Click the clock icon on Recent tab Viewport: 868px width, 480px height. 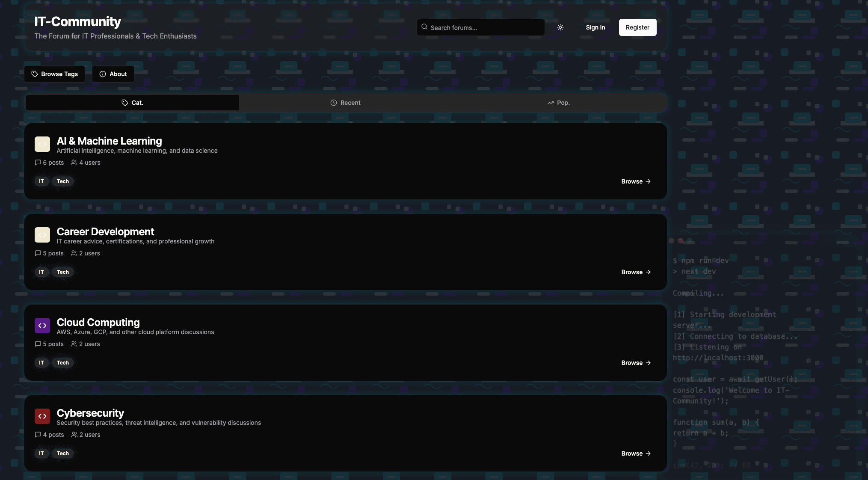[334, 103]
